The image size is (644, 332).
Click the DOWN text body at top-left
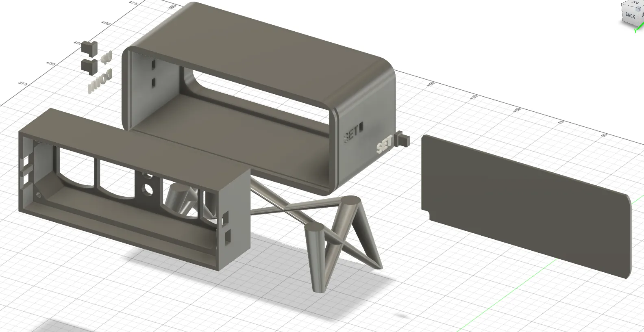coord(100,80)
